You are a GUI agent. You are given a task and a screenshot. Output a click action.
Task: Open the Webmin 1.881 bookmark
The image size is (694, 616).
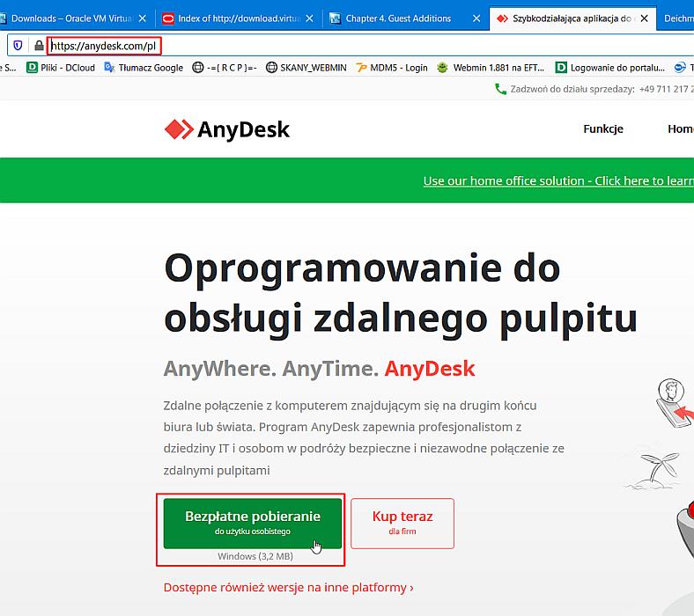coord(491,67)
